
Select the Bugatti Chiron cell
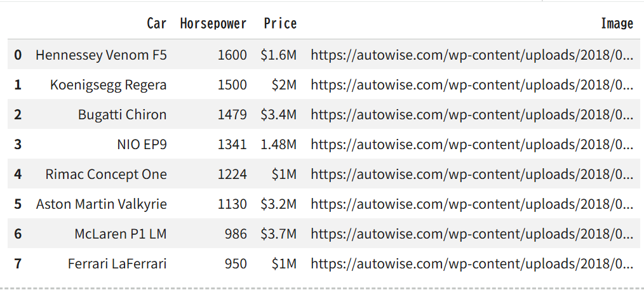click(x=123, y=114)
